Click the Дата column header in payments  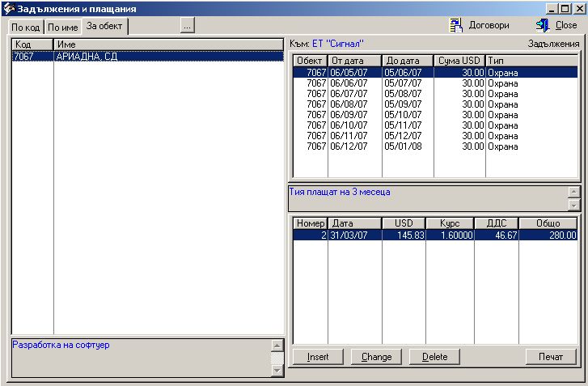(x=355, y=223)
